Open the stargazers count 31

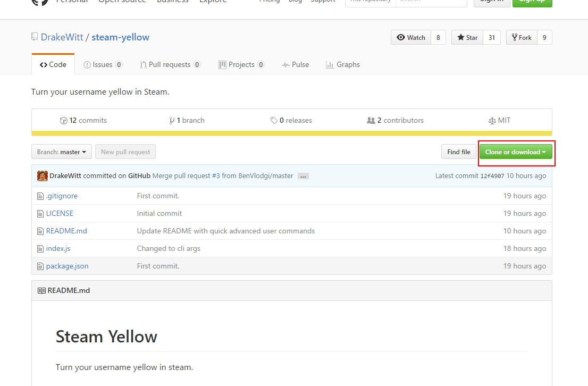492,38
